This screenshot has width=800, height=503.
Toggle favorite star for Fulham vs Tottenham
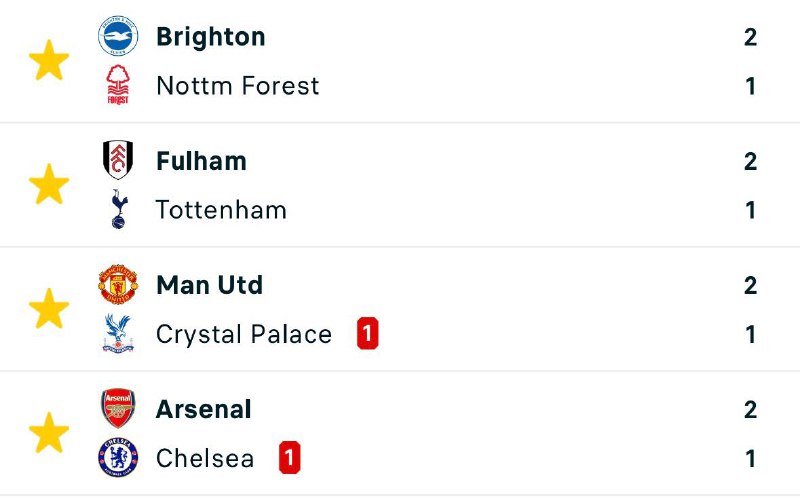click(49, 186)
